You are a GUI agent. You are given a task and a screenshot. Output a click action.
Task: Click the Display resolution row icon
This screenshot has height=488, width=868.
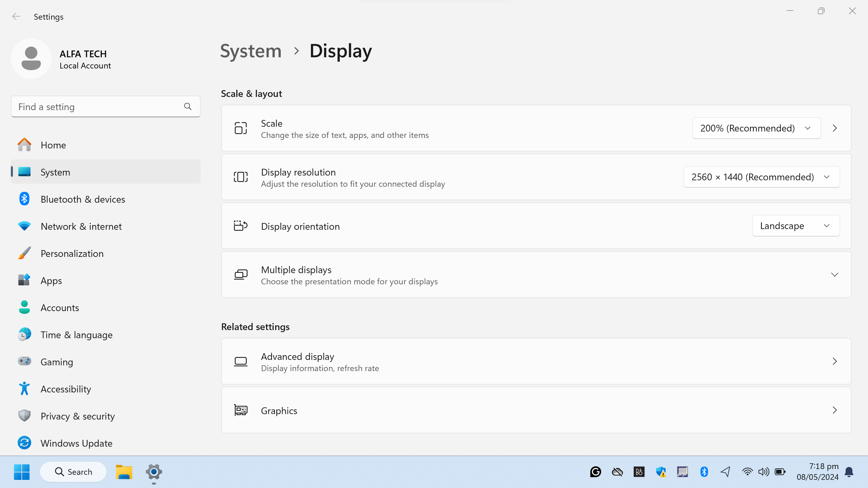point(241,177)
